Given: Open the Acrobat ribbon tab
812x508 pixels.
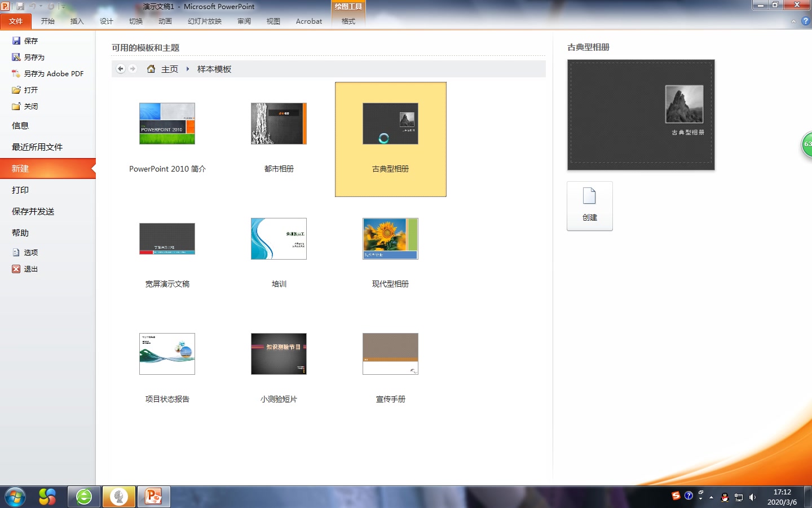Looking at the screenshot, I should click(x=309, y=21).
